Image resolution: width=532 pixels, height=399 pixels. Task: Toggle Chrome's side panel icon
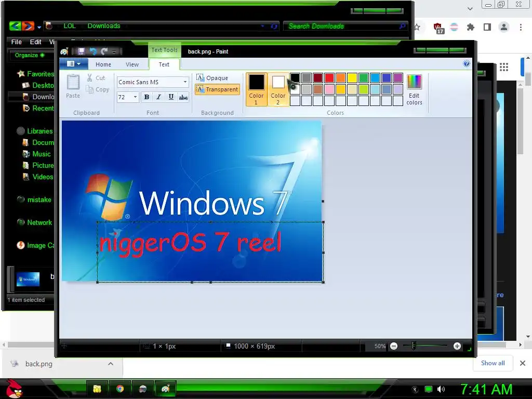point(487,27)
